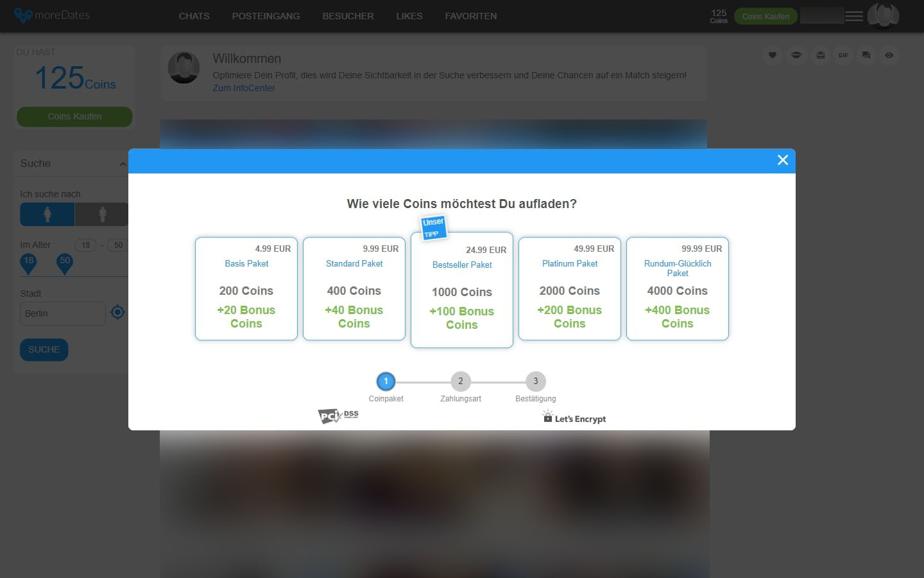Toggle the Bestseller Paket selection
The image size is (924, 578).
461,290
